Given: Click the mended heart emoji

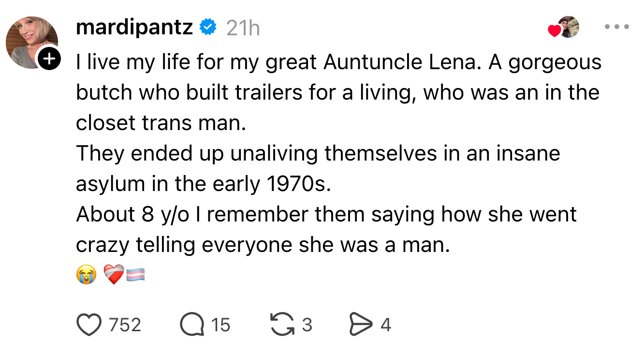Looking at the screenshot, I should [114, 275].
